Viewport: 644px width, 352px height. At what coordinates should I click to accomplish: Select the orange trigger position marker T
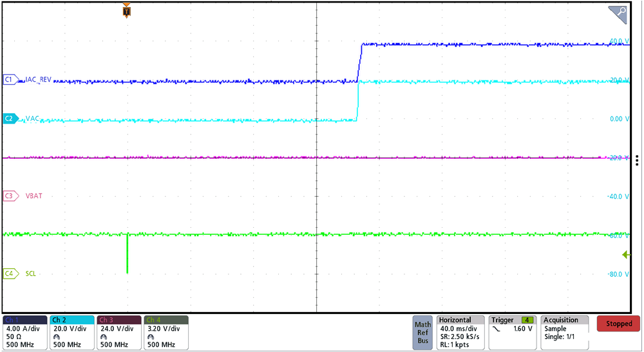[127, 11]
